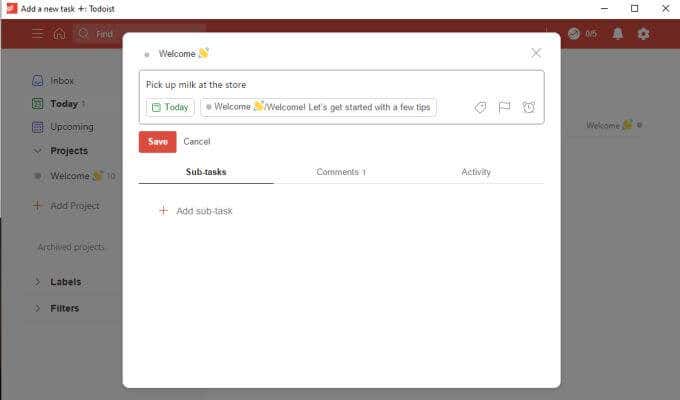Click the Upcoming calendar icon in sidebar
This screenshot has height=400, width=680.
click(38, 127)
